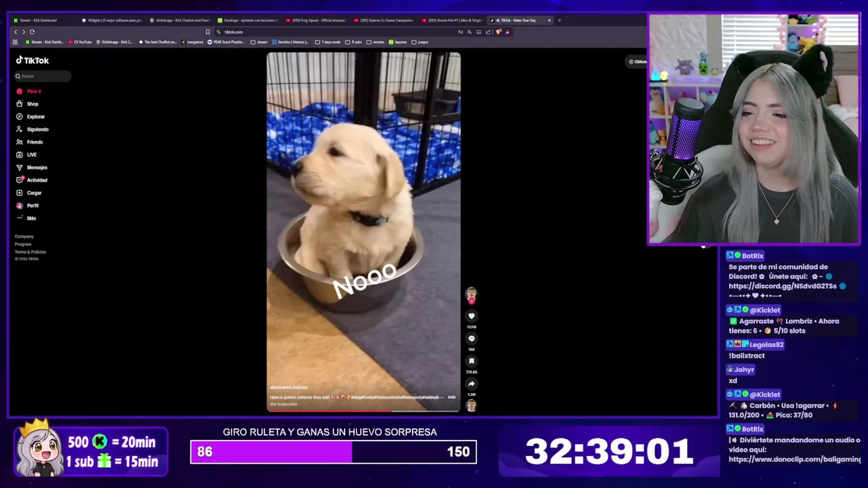This screenshot has height=488, width=868.
Task: Open denisariel.balzan's profile link
Action: (x=288, y=388)
